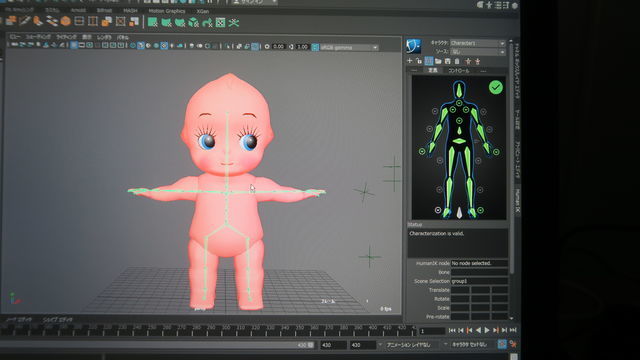640x360 pixels.
Task: Toggle the film gate in panel toolbar
Action: pos(82,45)
